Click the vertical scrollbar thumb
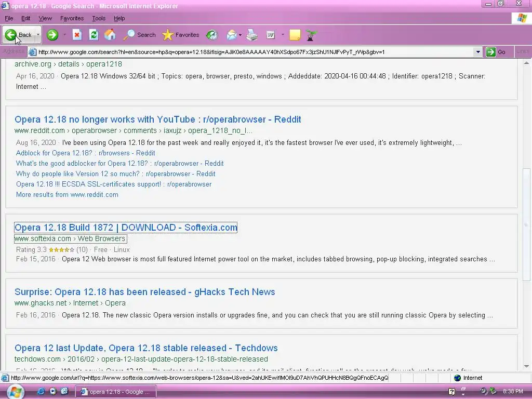This screenshot has height=399, width=532. 527,224
